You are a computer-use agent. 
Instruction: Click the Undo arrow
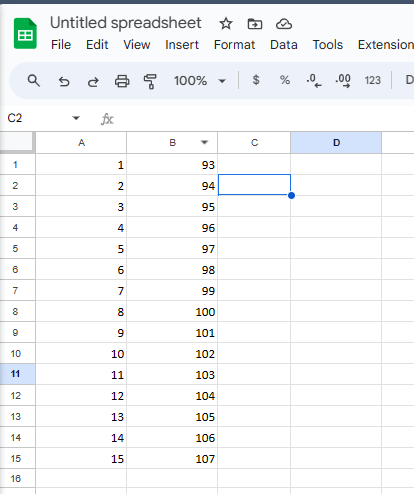click(64, 81)
